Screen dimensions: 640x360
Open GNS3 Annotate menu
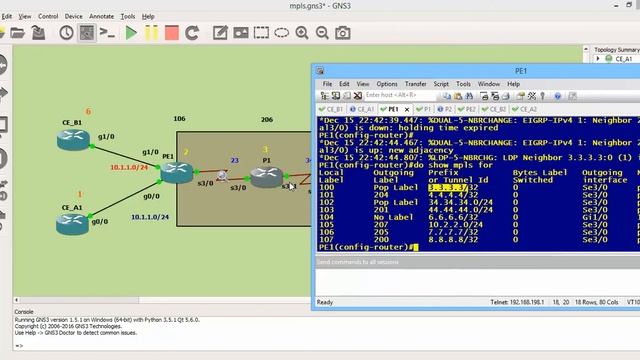(x=102, y=17)
